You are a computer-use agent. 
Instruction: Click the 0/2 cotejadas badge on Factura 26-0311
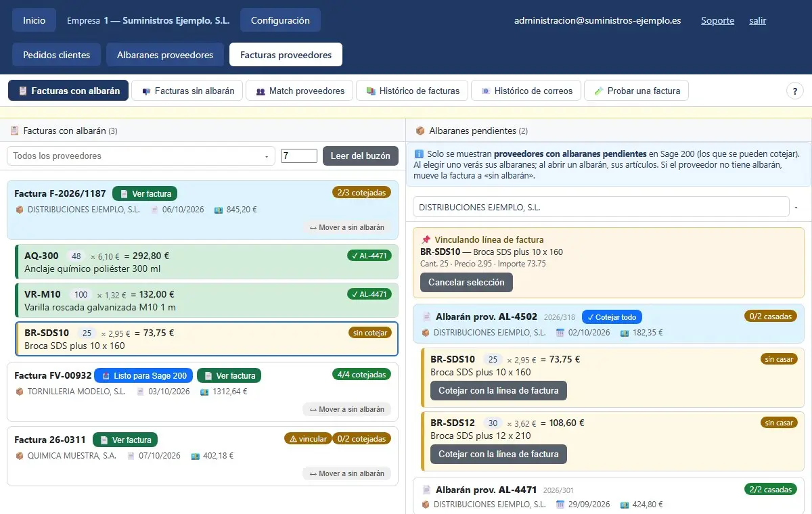pos(362,439)
